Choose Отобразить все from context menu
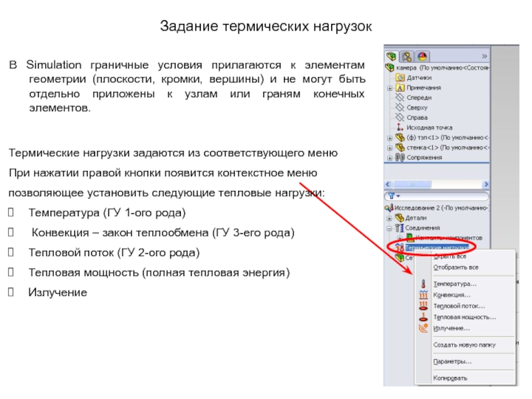The width and height of the screenshot is (532, 399). [456, 267]
